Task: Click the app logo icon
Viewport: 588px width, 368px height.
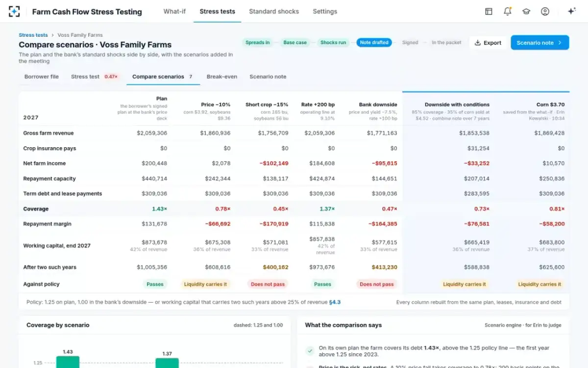Action: (14, 11)
